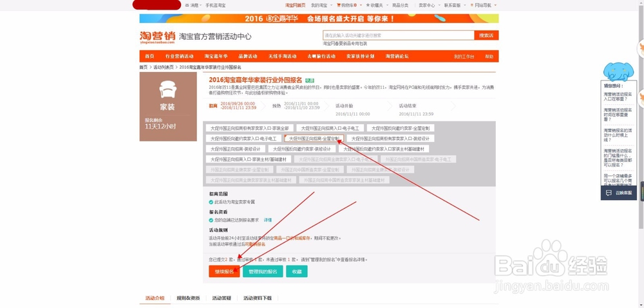This screenshot has width=644, height=308.
Task: Select 大促外围正向招商极有家卖家入口-装修设计
Action: click(x=390, y=139)
